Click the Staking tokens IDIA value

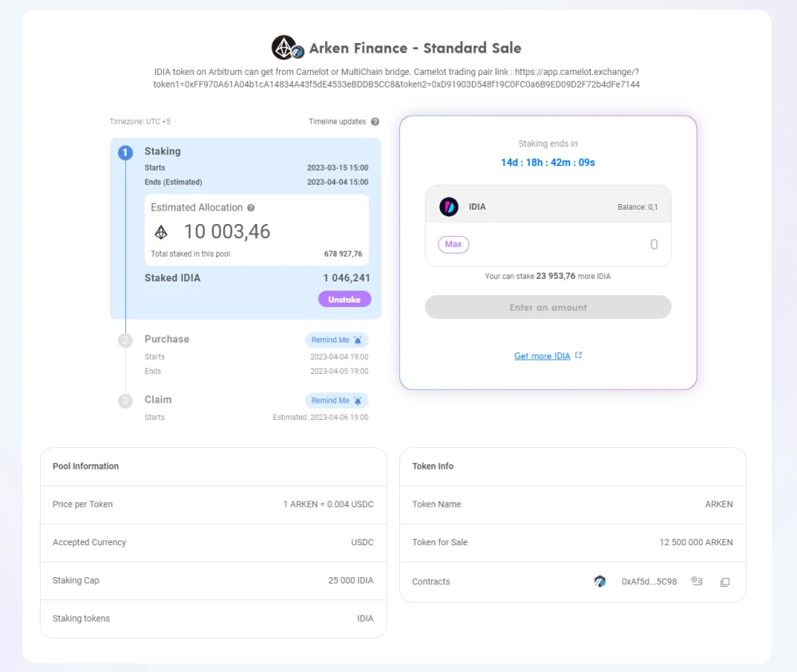click(x=365, y=619)
